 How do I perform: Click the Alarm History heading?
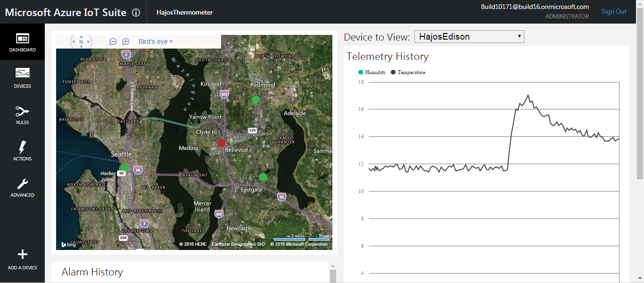click(x=92, y=272)
